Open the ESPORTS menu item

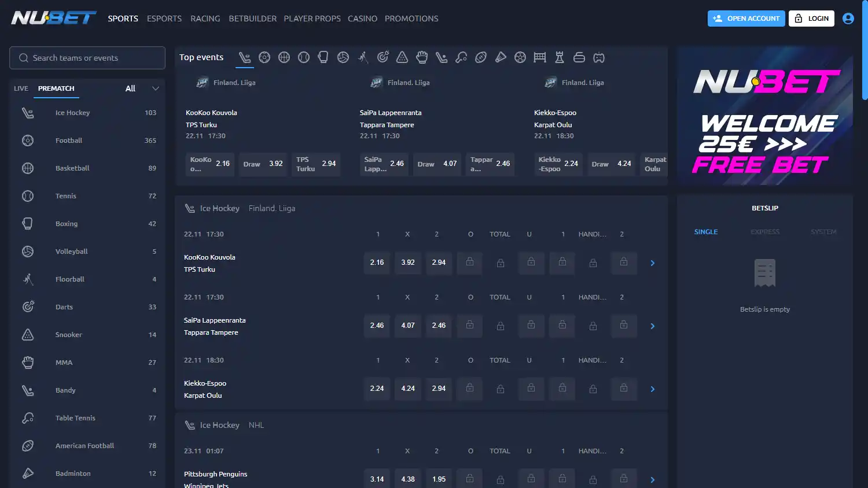[x=164, y=19]
